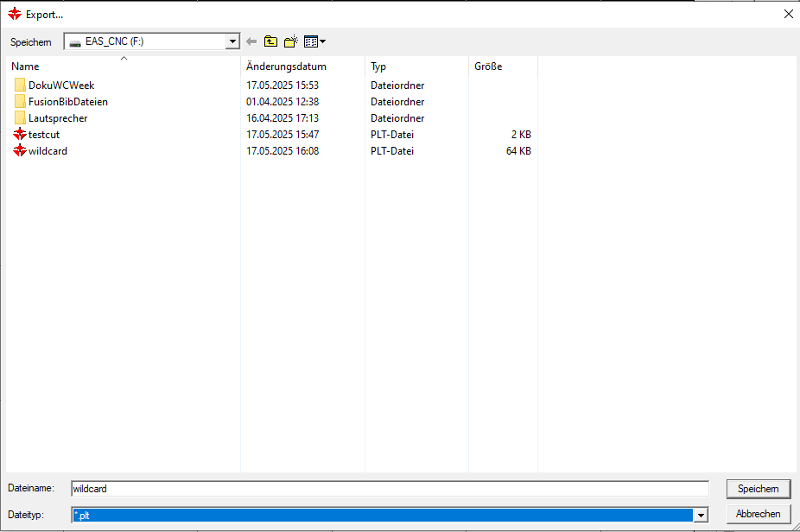Click the date 17.05.2025 15:47
This screenshot has width=800, height=532.
coord(283,134)
